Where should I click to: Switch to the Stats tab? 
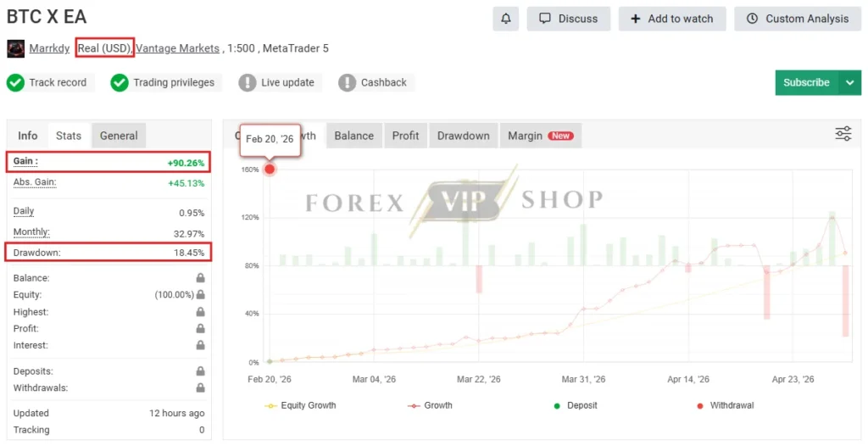coord(69,136)
